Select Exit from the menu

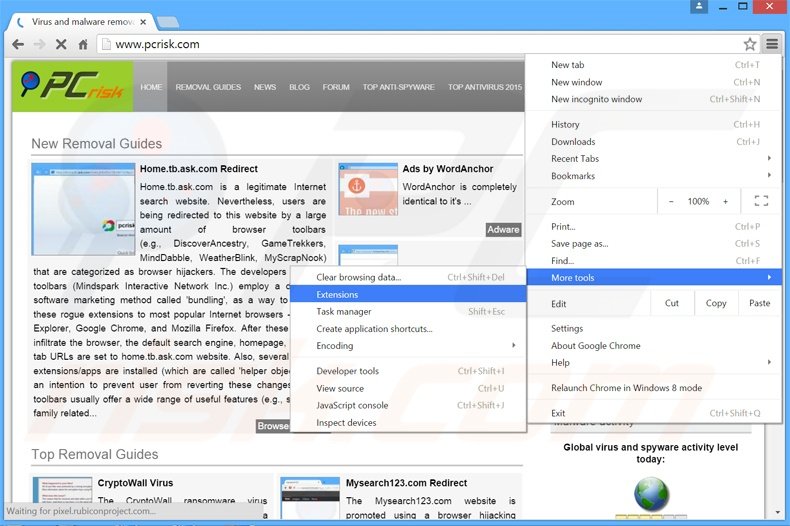pos(654,413)
